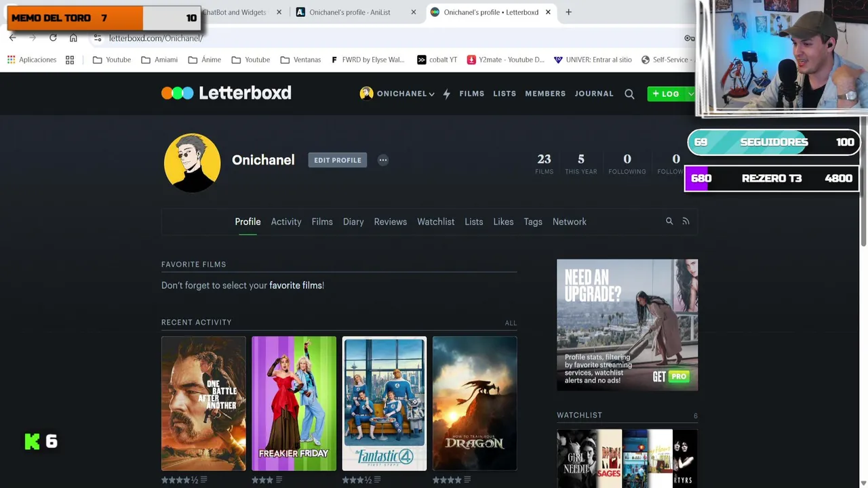Click the Letterboxd logo
The height and width of the screenshot is (488, 868).
click(226, 93)
